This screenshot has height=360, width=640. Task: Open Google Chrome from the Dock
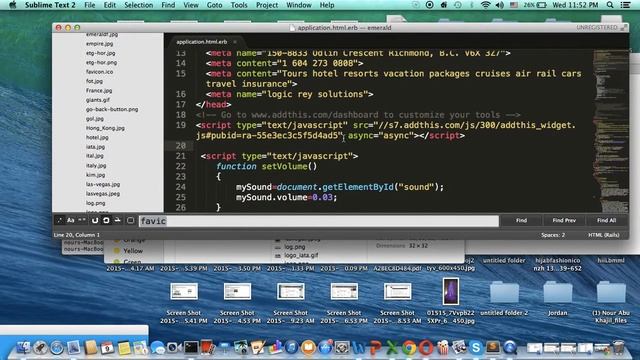pos(409,347)
